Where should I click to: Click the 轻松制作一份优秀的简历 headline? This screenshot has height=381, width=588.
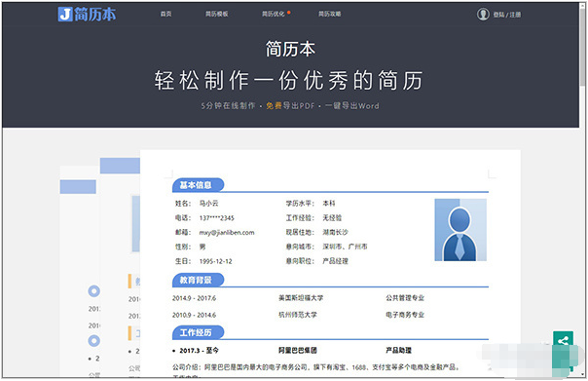tap(289, 80)
